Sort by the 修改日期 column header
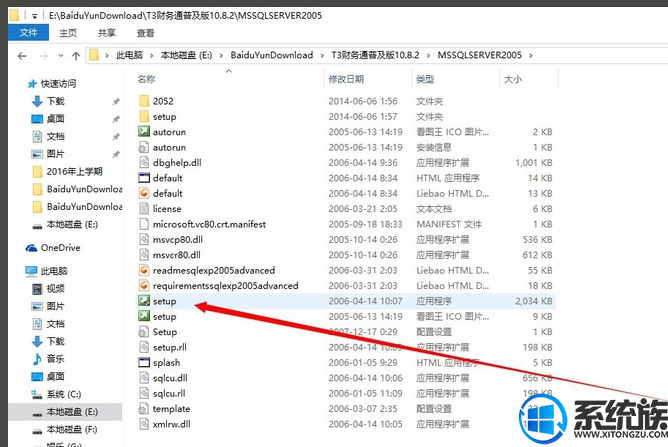 tap(346, 79)
